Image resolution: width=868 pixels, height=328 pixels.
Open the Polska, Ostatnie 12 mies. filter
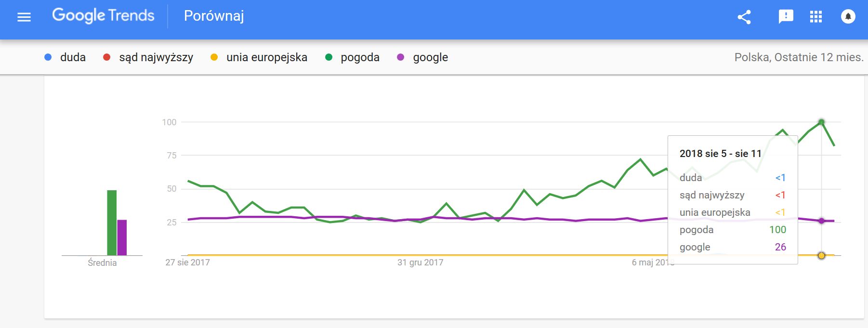point(799,57)
